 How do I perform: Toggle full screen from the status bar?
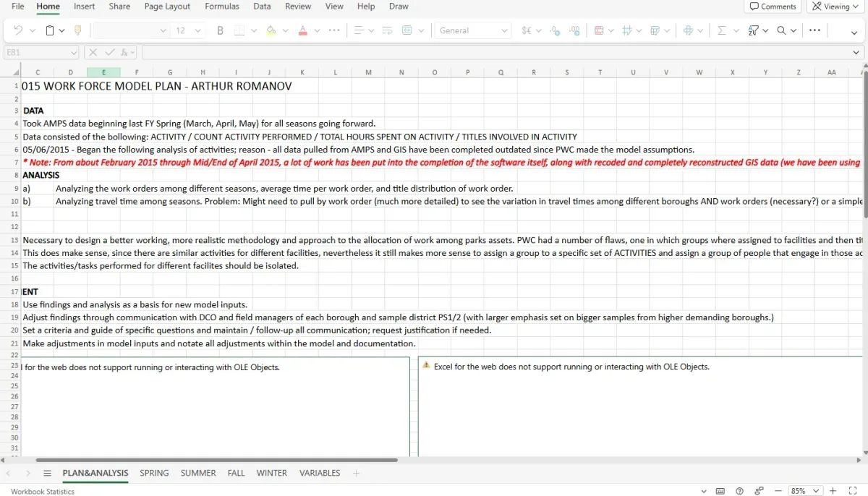point(854,491)
